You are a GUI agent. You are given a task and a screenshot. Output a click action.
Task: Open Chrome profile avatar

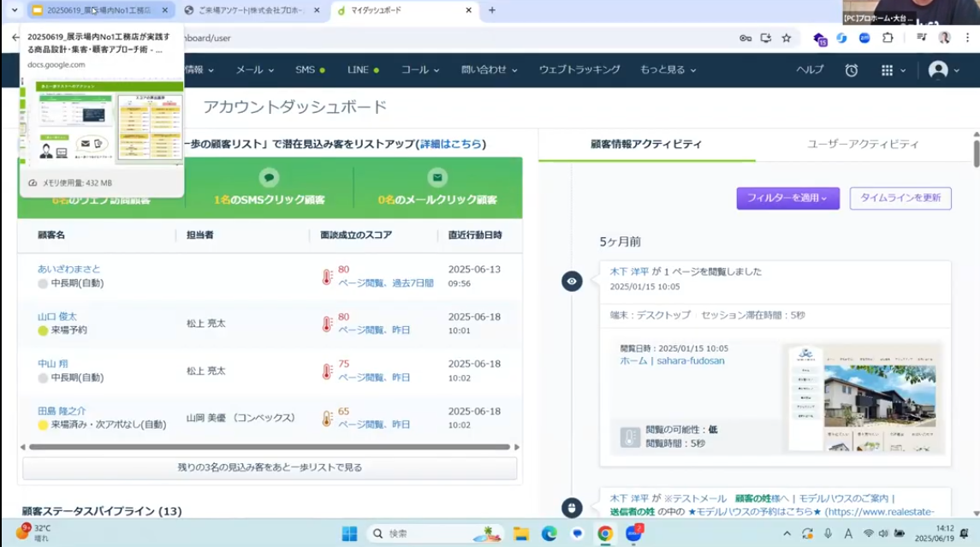944,39
